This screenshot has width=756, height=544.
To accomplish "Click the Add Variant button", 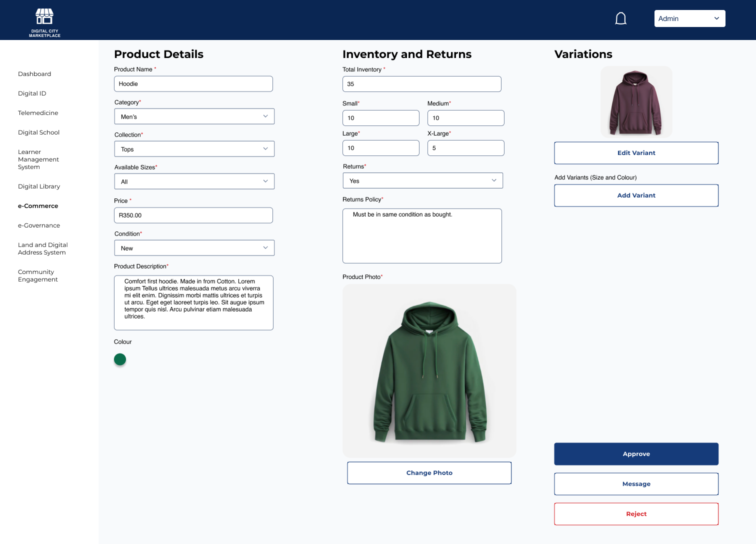I will coord(636,195).
